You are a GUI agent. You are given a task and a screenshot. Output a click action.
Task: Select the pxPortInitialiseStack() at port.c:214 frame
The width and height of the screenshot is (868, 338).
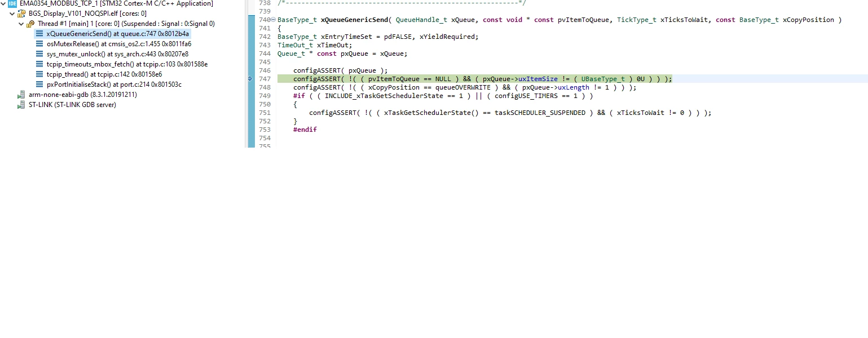(114, 84)
